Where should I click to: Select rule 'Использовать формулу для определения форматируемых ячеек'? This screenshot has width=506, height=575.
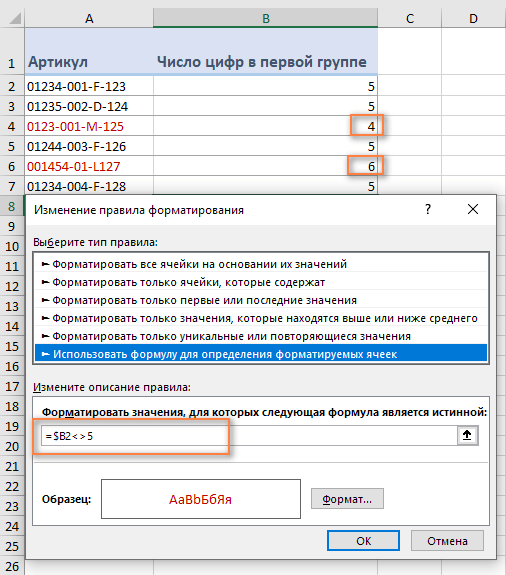pyautogui.click(x=261, y=354)
